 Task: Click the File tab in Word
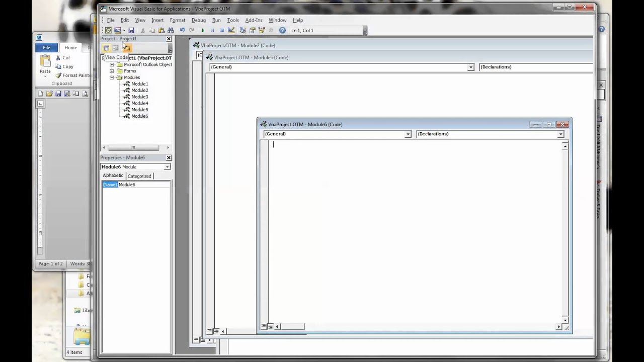(46, 48)
